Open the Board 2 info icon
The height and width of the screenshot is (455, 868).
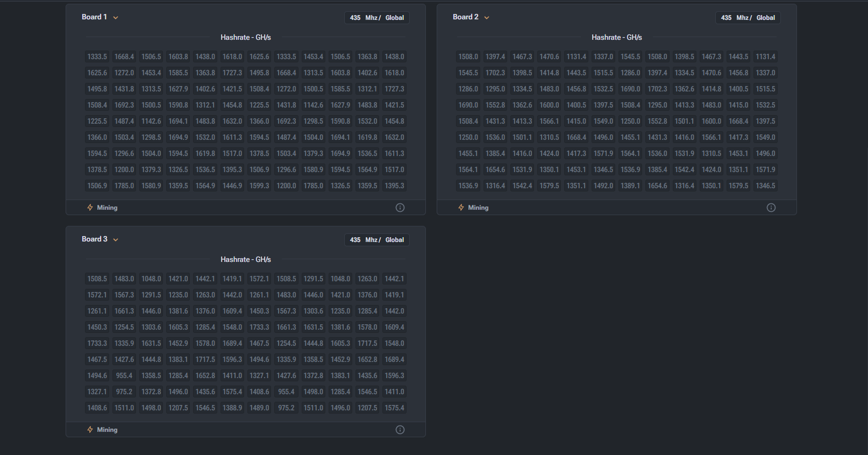771,208
